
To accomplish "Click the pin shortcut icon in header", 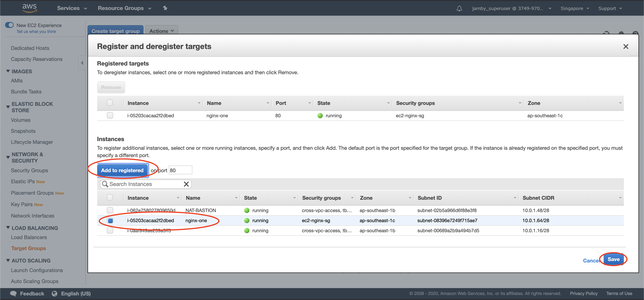I will (x=165, y=8).
